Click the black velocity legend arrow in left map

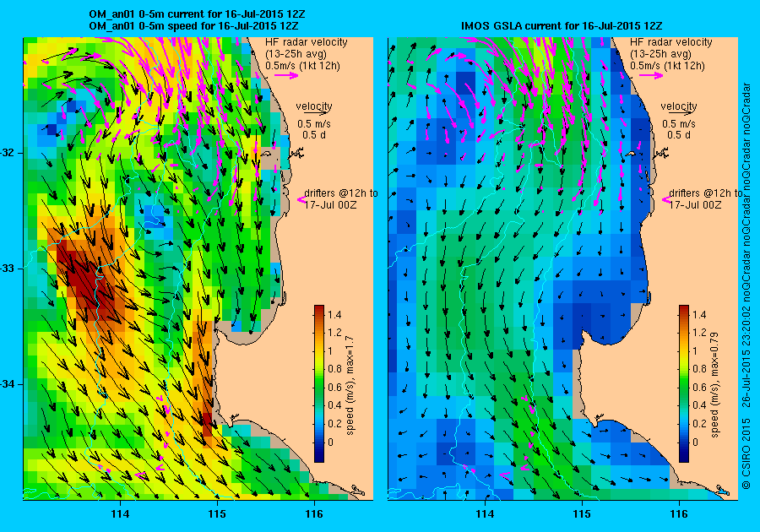pos(314,112)
